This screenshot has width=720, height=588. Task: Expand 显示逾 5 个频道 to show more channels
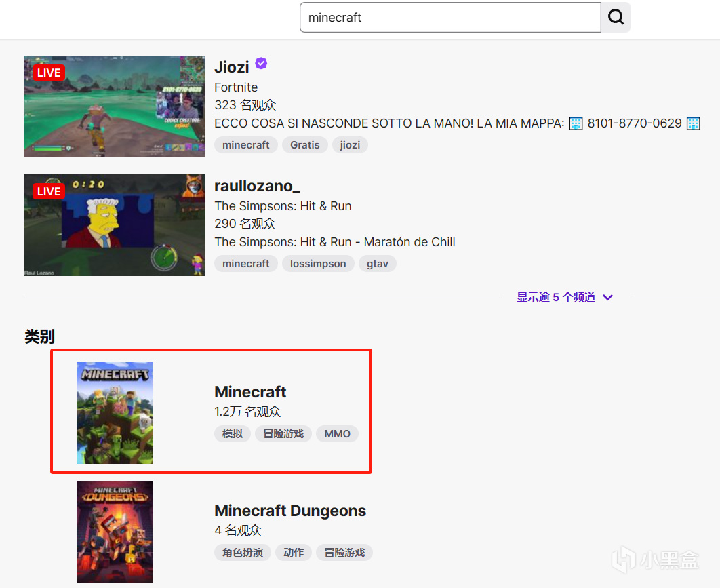[x=564, y=297]
